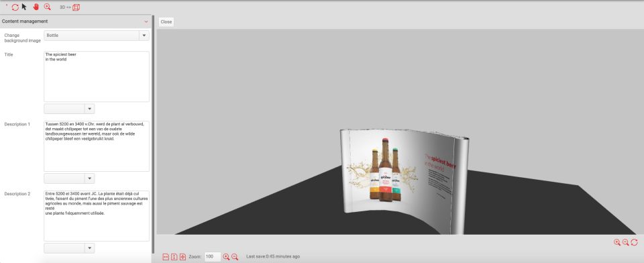Zoom in the 3D preview, bottom-right icon
The image size is (644, 263).
coord(617,242)
